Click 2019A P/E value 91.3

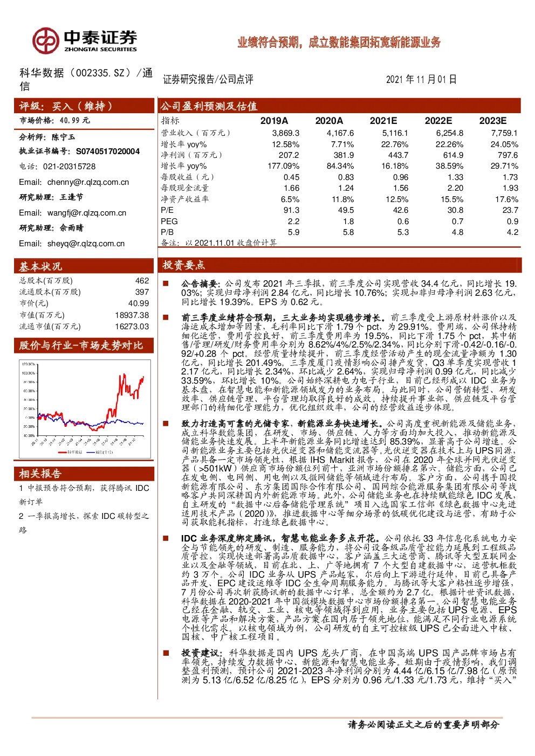tap(291, 210)
